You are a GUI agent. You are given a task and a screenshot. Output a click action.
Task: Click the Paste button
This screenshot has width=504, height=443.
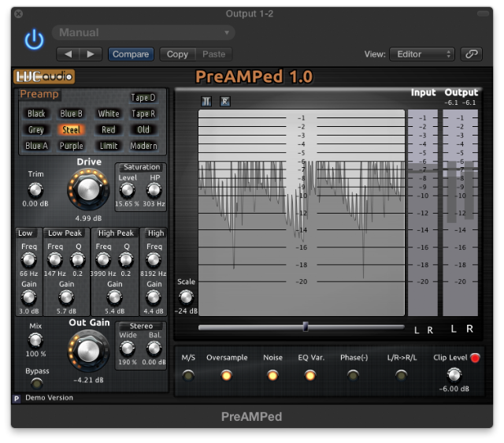coord(213,54)
